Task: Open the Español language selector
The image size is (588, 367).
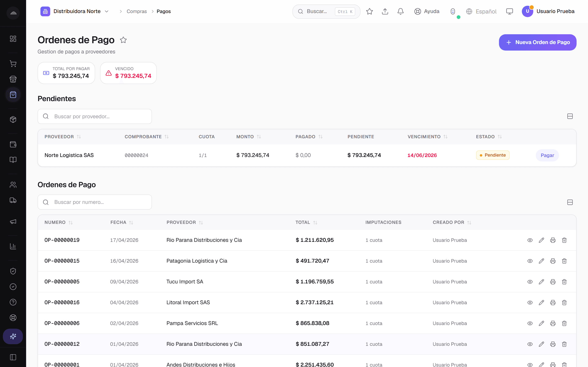Action: pos(481,11)
